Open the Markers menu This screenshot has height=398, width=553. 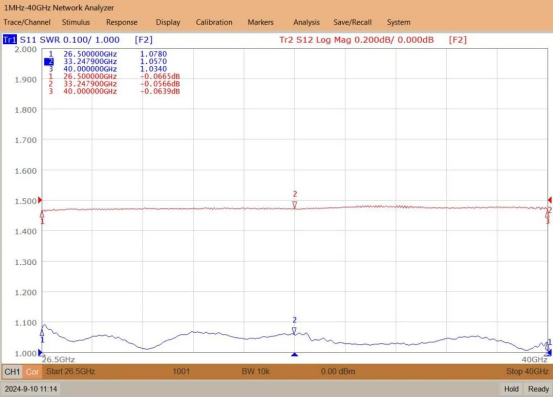(x=260, y=22)
